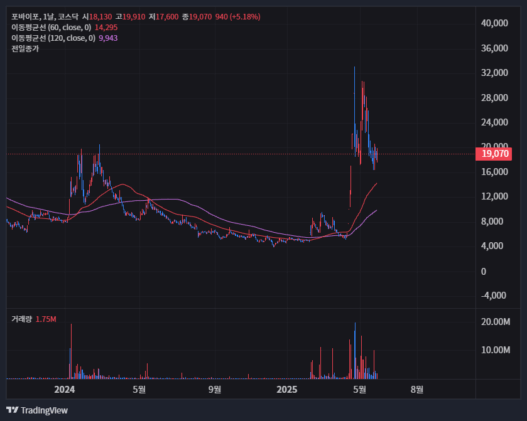Open the TradingView logo link
Image resolution: width=527 pixels, height=421 pixels.
tap(37, 410)
